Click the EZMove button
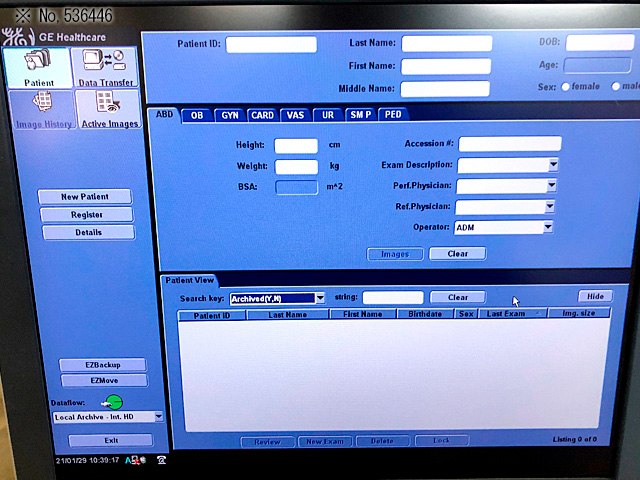 click(104, 380)
